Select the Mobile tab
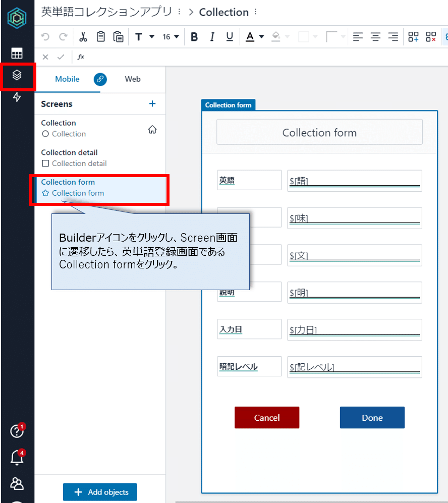This screenshot has width=448, height=503. click(67, 79)
